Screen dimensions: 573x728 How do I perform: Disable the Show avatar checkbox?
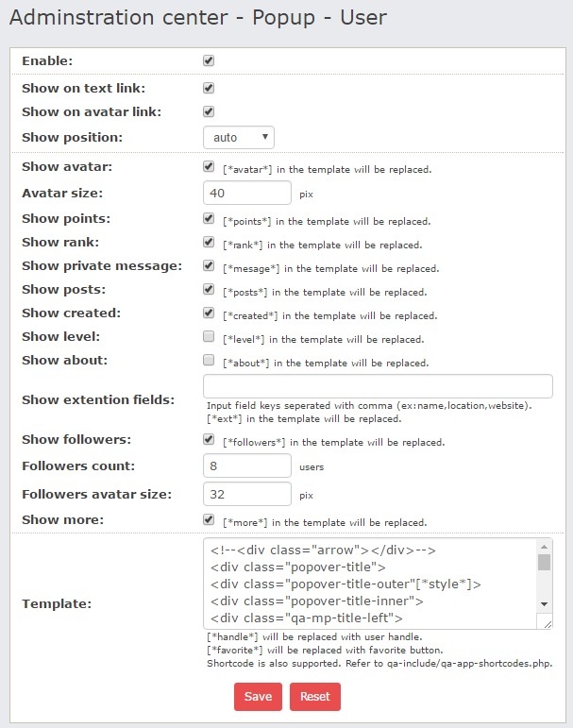pos(209,166)
